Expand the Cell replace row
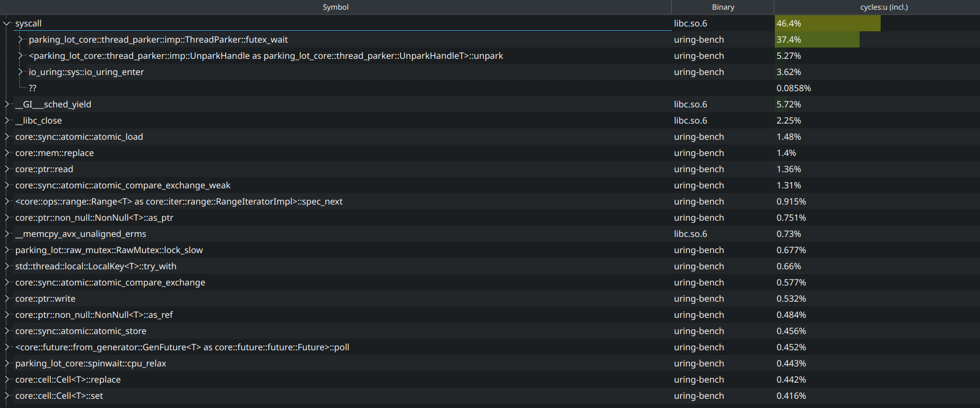Screen dimensions: 980x408 tap(6, 379)
